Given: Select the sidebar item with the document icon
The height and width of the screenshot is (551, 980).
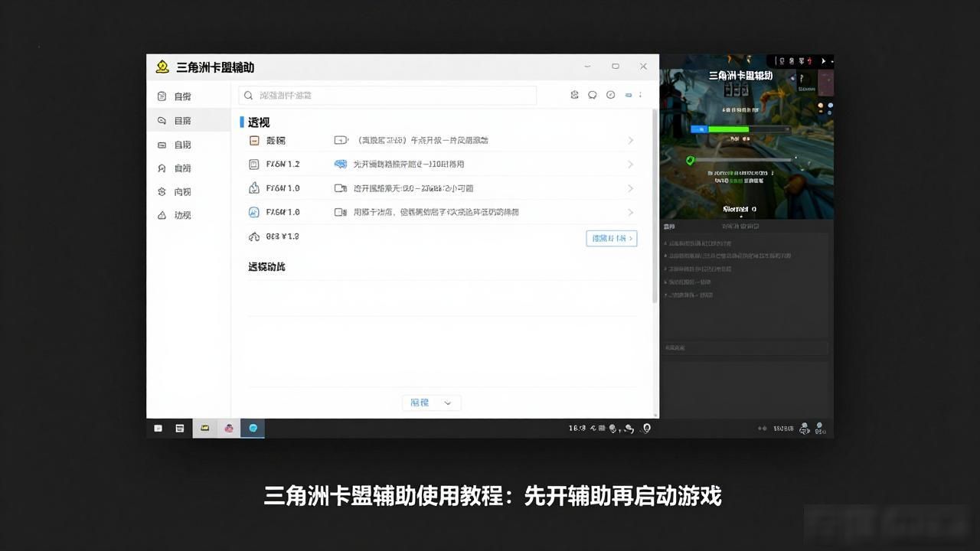Looking at the screenshot, I should pyautogui.click(x=188, y=96).
